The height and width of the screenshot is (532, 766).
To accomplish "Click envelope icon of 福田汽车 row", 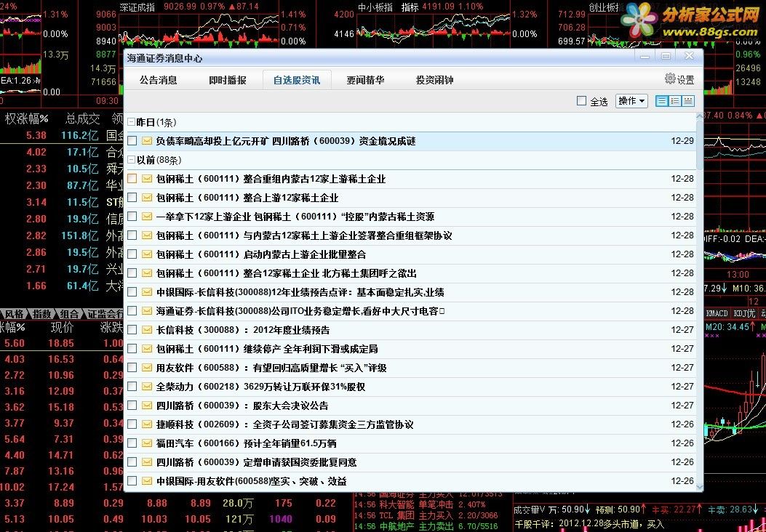I will [x=147, y=443].
